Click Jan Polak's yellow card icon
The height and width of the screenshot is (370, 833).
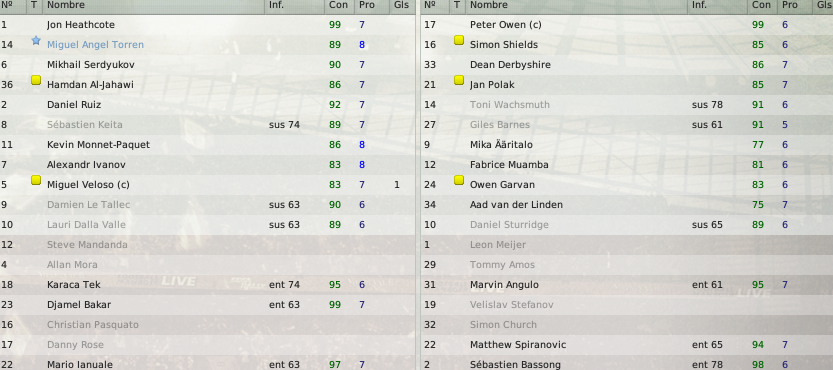click(x=459, y=80)
